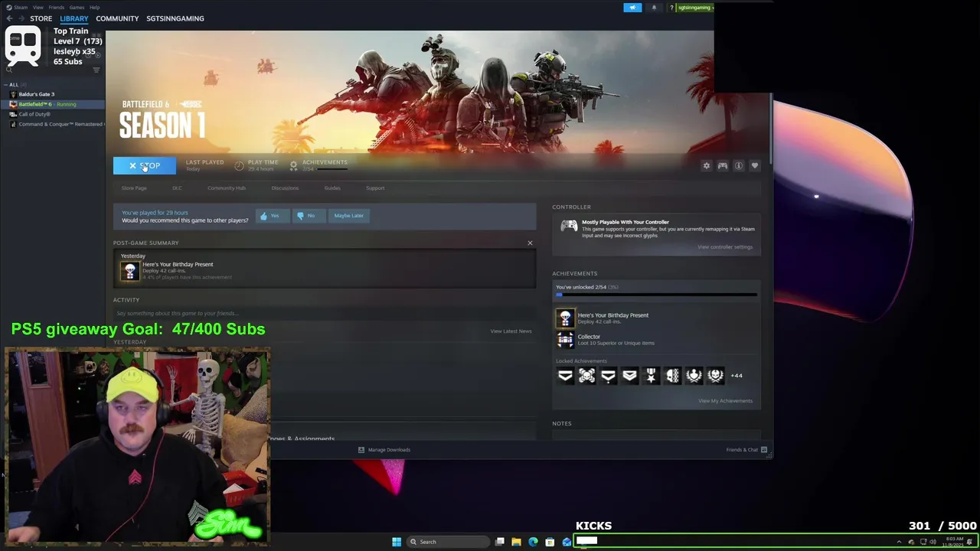980x551 pixels.
Task: Open the notifications bell in Steam
Action: pyautogui.click(x=654, y=8)
